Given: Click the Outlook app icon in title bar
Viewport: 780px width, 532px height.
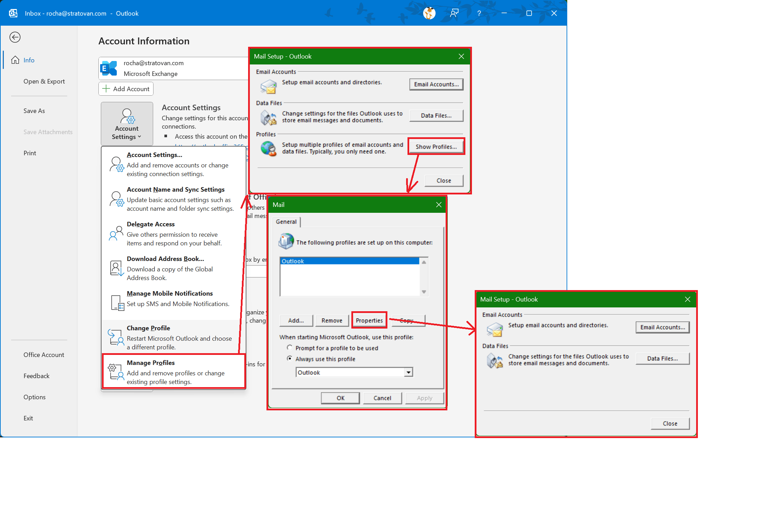Looking at the screenshot, I should pyautogui.click(x=13, y=13).
